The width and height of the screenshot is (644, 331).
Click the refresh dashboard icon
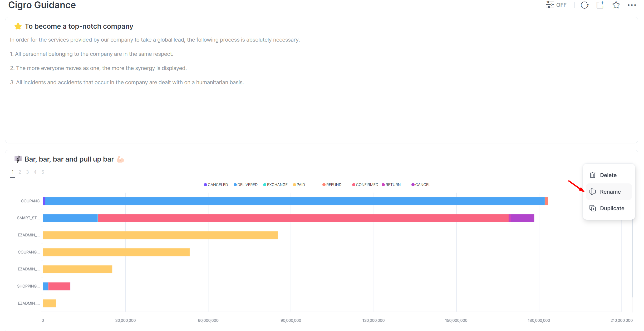coord(584,5)
